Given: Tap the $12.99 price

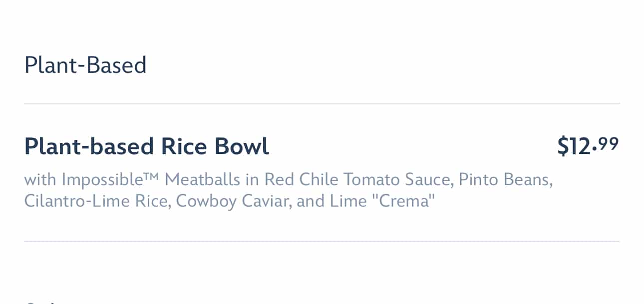Looking at the screenshot, I should [588, 146].
